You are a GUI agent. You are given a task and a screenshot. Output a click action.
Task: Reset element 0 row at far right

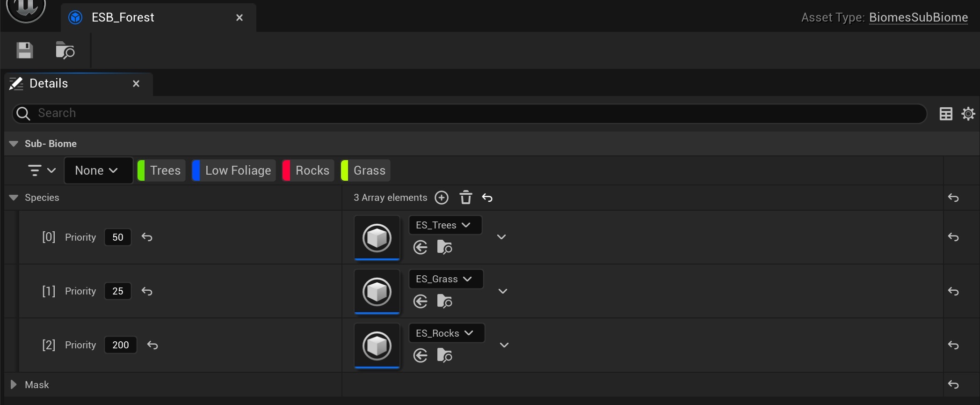tap(953, 237)
